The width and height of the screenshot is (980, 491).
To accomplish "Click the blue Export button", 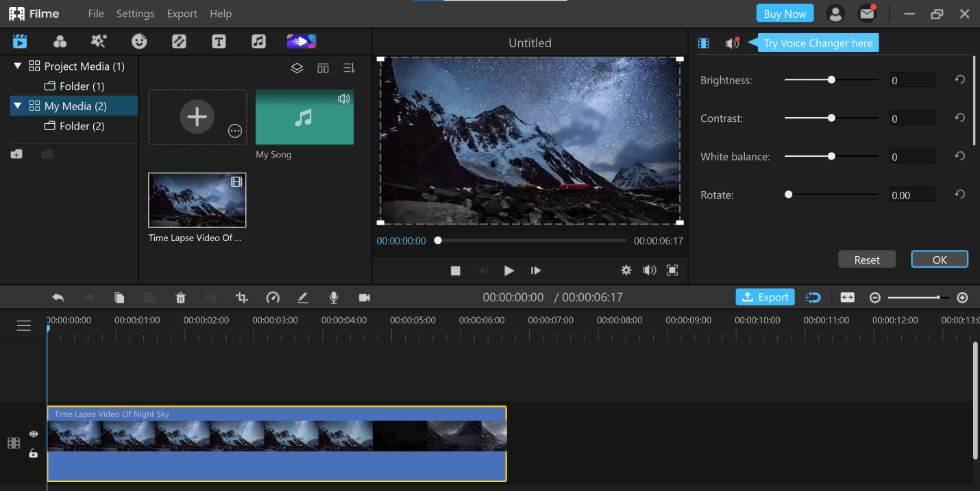I will click(x=765, y=297).
